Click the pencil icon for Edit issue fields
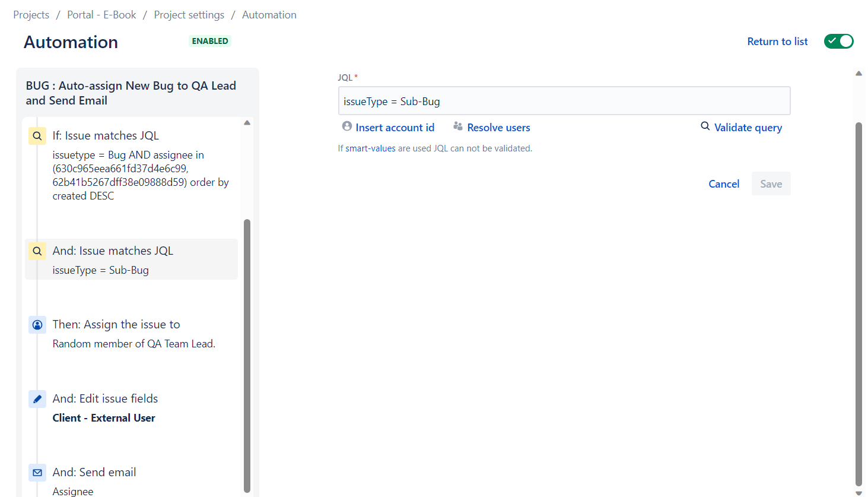 pos(37,399)
